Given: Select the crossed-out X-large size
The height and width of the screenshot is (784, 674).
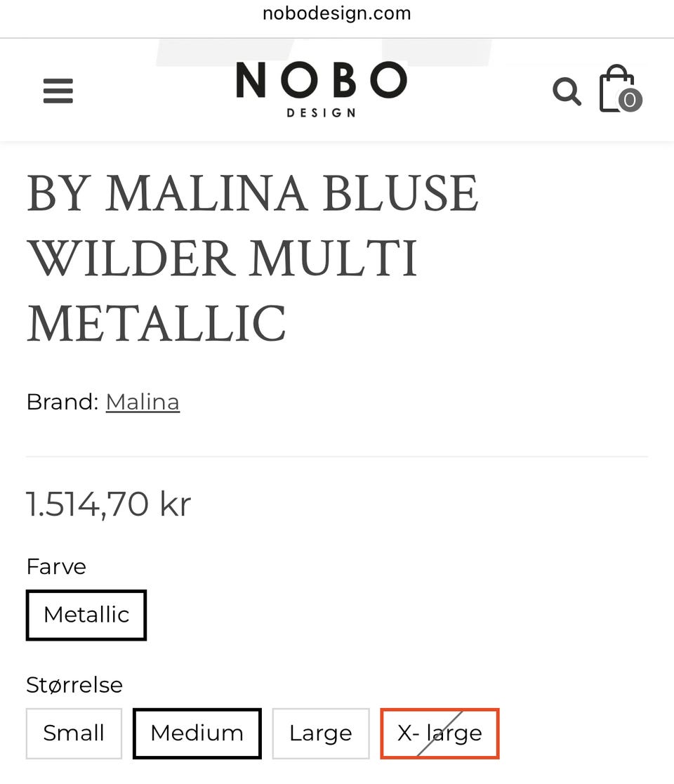Looking at the screenshot, I should coord(440,733).
